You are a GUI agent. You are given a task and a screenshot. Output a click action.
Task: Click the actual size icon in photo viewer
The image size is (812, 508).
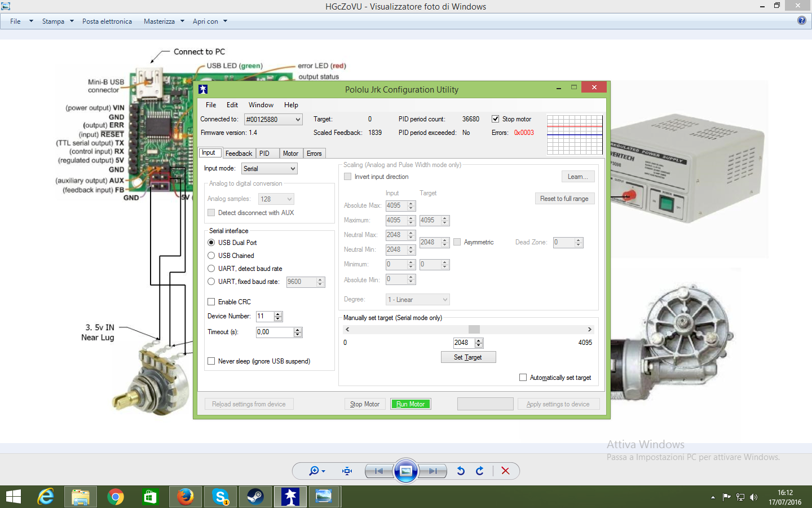347,471
